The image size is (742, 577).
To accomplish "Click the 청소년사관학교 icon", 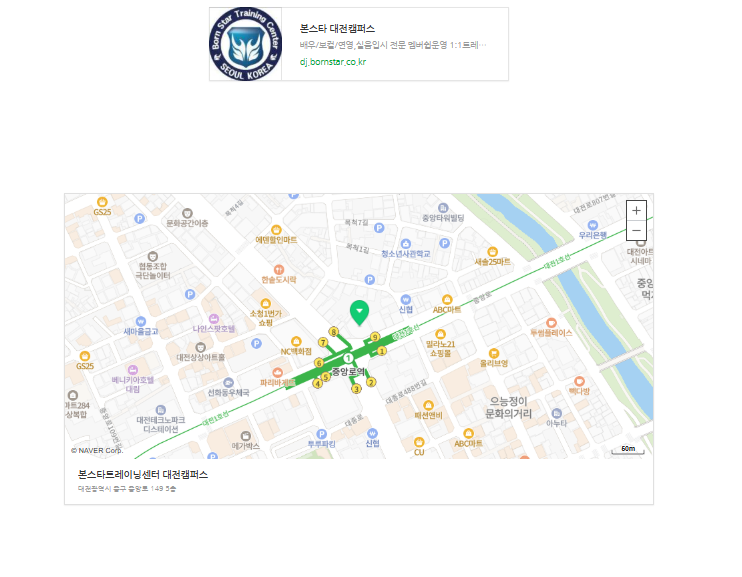I will (406, 244).
